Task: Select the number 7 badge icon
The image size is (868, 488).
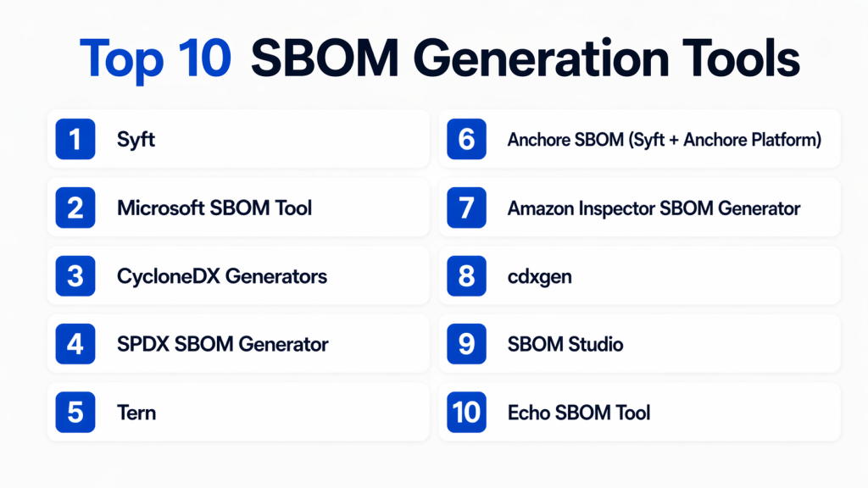Action: pos(466,208)
